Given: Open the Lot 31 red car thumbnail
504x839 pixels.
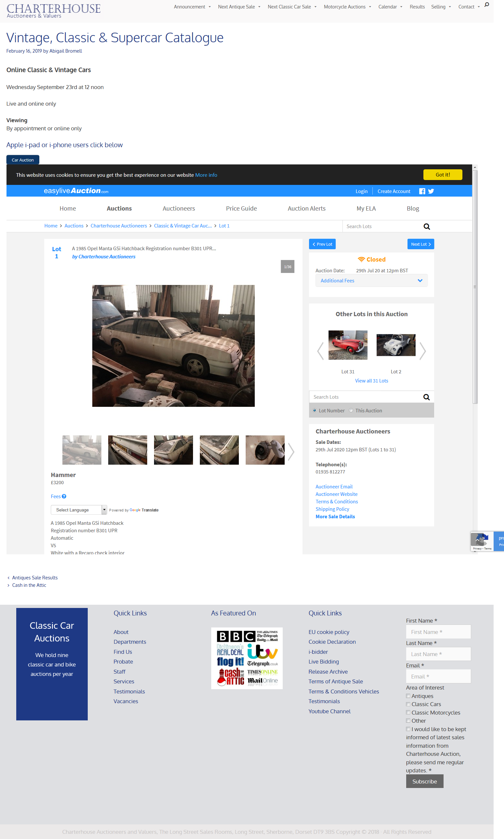Looking at the screenshot, I should (x=348, y=345).
